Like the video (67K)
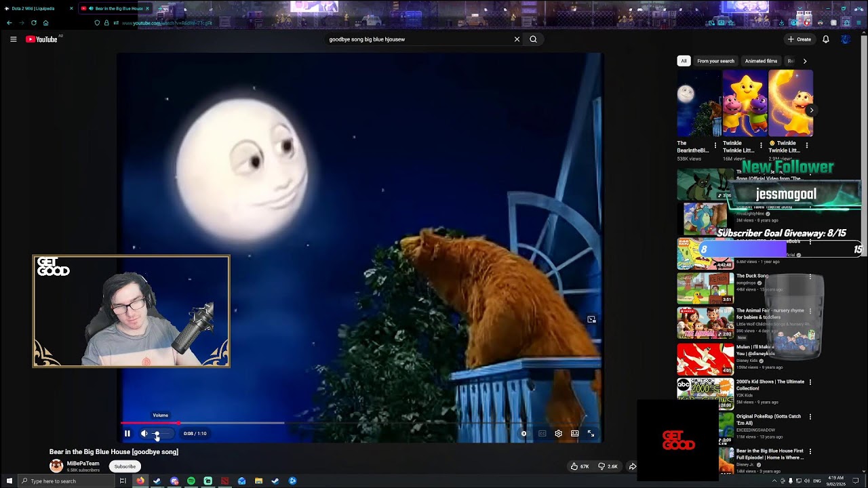Image resolution: width=868 pixels, height=488 pixels. [580, 466]
